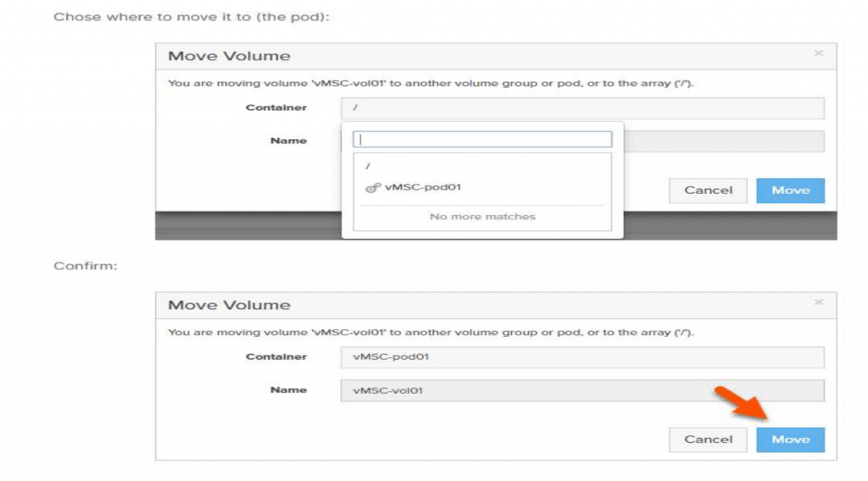Open the Container dropdown showing vMSC-pod01

pyautogui.click(x=582, y=357)
